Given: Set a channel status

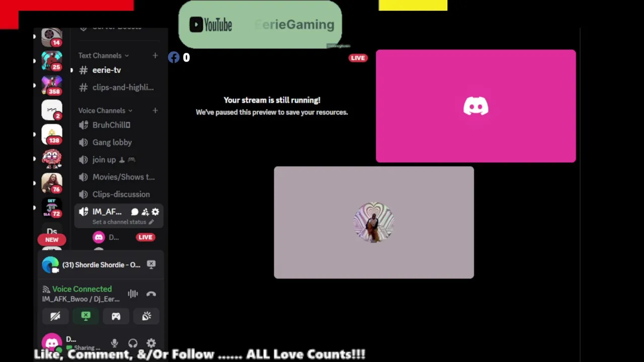Looking at the screenshot, I should pos(123,222).
